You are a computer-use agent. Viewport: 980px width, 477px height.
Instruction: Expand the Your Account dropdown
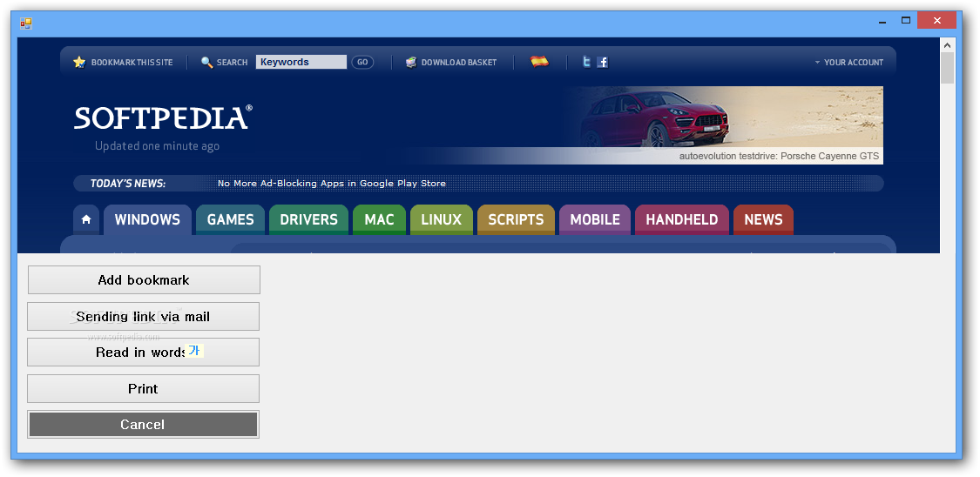[x=848, y=62]
